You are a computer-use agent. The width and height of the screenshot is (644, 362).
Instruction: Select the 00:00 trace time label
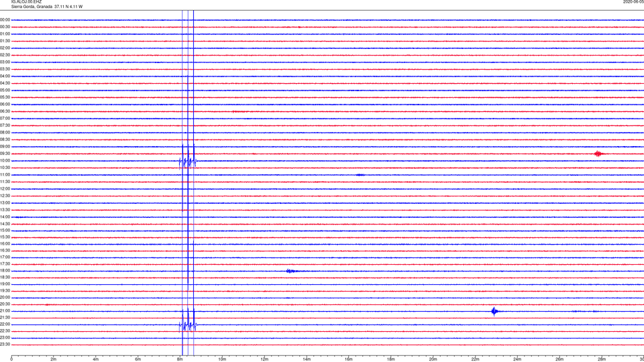point(5,19)
